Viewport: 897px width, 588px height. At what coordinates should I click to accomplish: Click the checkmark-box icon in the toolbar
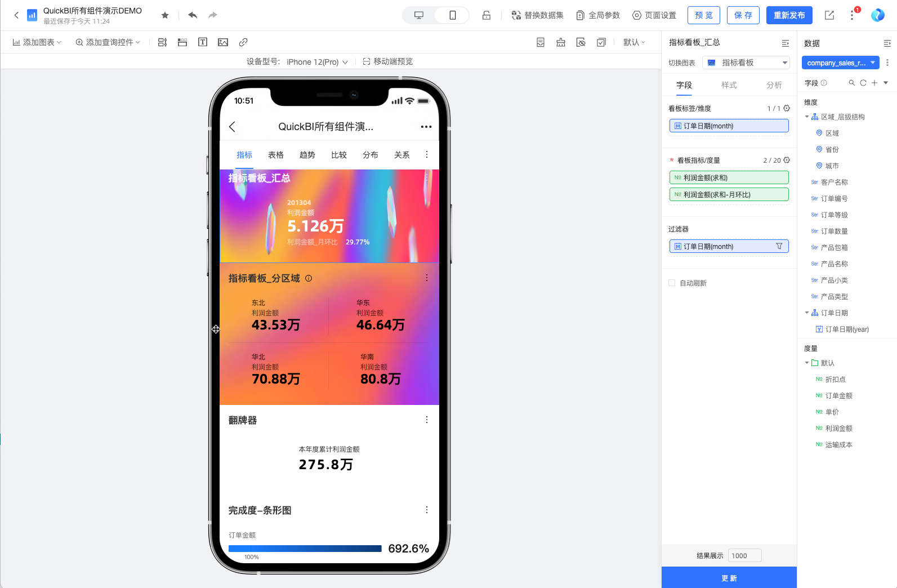click(x=601, y=42)
